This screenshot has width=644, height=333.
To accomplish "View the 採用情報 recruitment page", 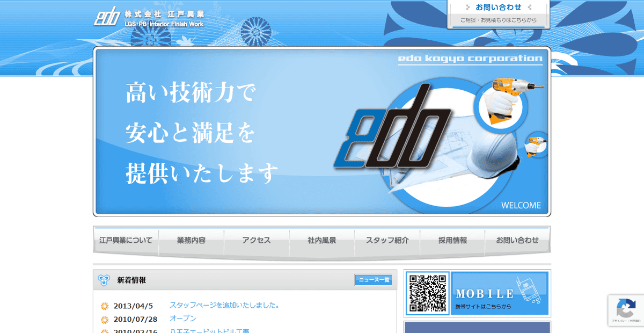I will click(x=453, y=241).
